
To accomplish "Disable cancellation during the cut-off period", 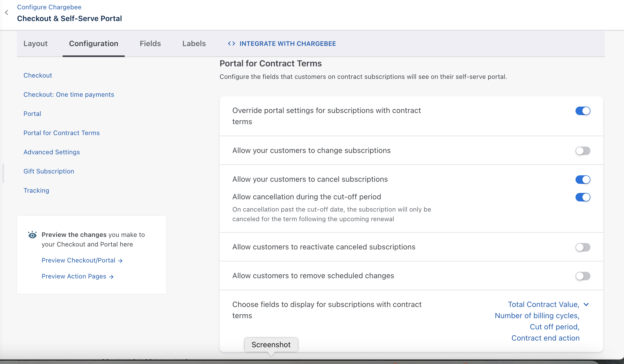I will (583, 197).
